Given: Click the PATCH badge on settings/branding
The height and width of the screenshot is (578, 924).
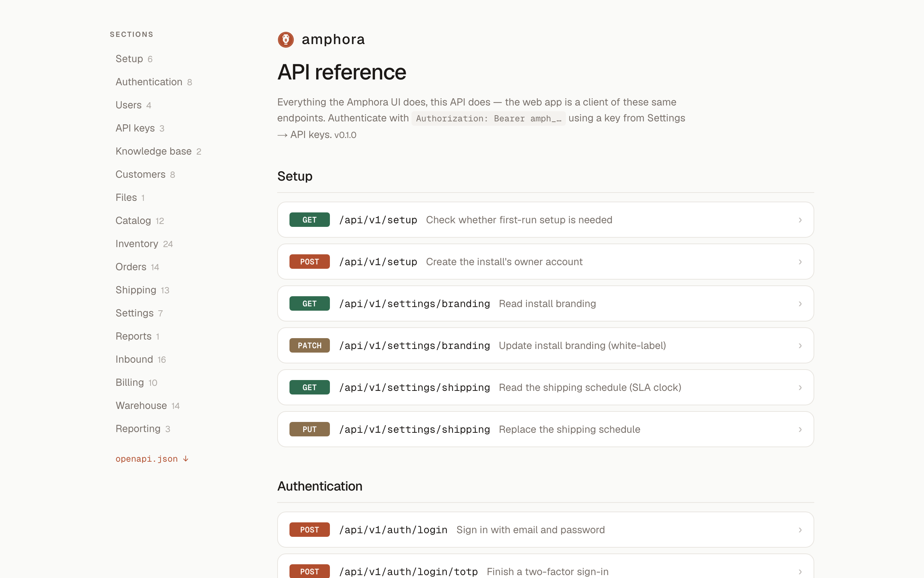Looking at the screenshot, I should [x=309, y=346].
